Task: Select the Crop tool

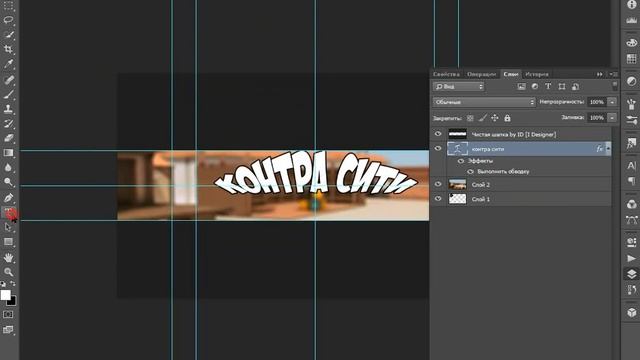Action: point(8,49)
